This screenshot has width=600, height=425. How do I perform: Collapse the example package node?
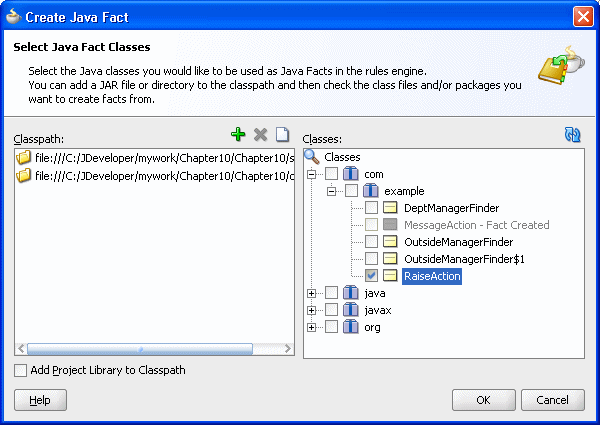point(331,191)
